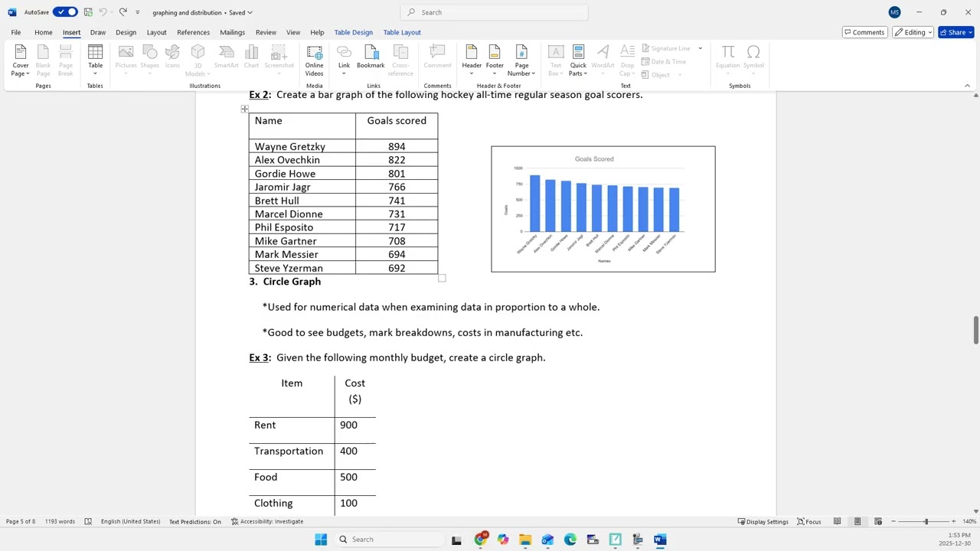Expand the Signature Line dropdown arrow
The height and width of the screenshot is (551, 980).
point(700,48)
